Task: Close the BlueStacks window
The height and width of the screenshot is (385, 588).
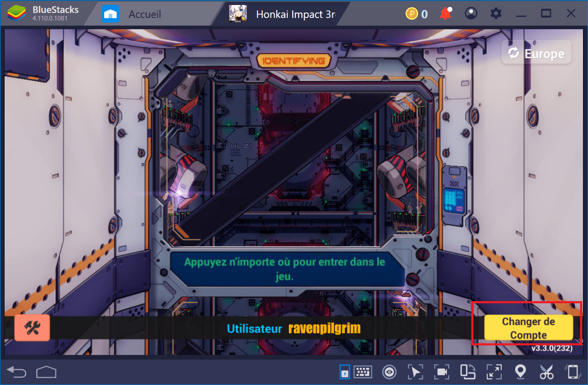Action: coord(571,13)
